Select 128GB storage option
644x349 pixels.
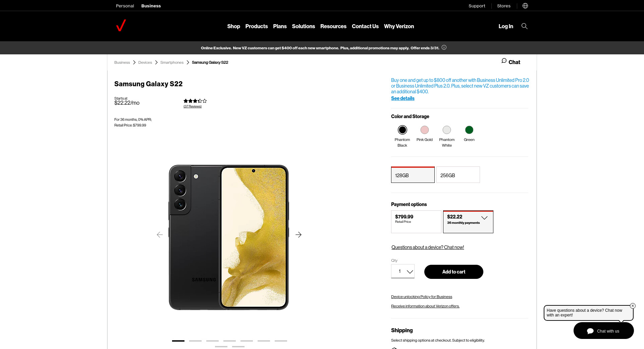pyautogui.click(x=413, y=175)
